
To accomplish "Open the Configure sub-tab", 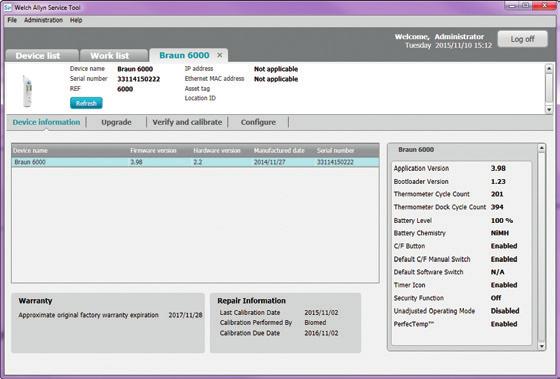I will pos(258,122).
